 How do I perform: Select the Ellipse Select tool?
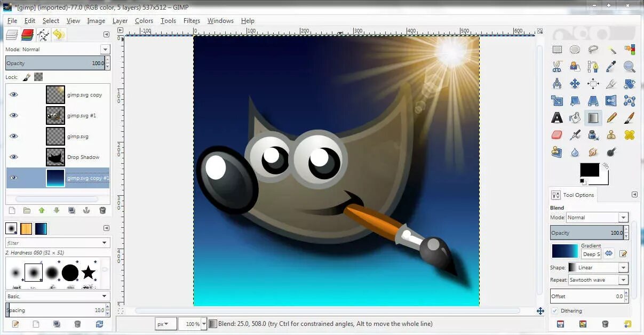click(x=575, y=50)
